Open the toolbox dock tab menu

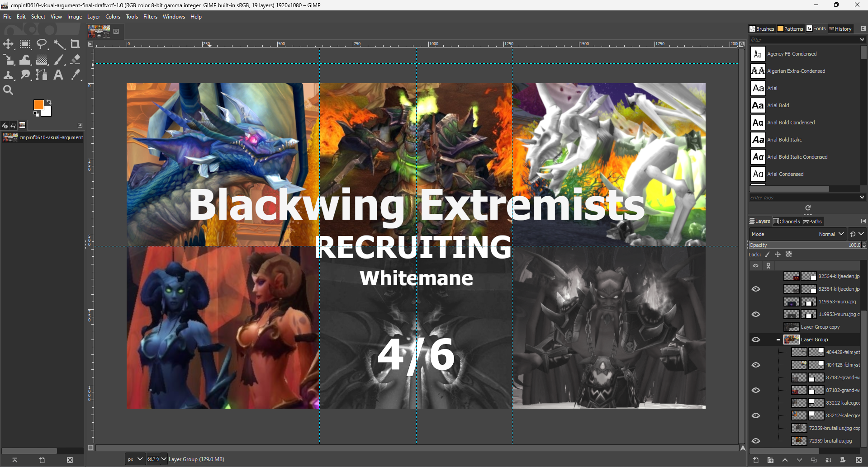(x=80, y=125)
